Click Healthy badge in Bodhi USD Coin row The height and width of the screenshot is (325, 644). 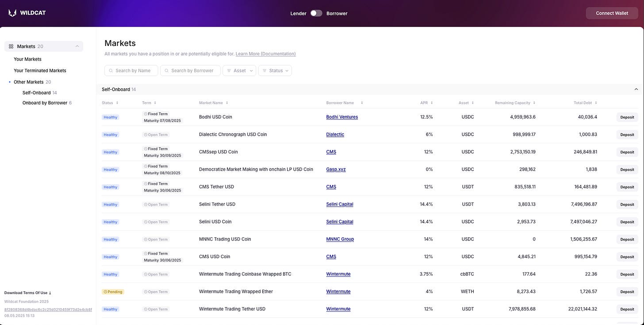click(111, 117)
